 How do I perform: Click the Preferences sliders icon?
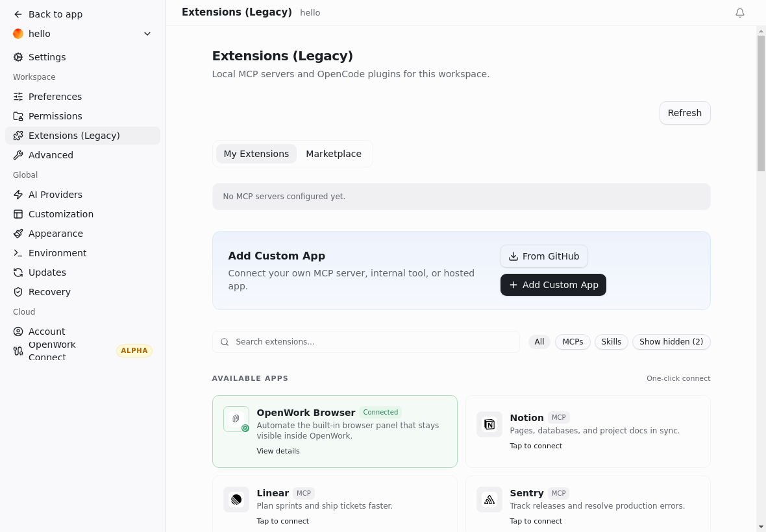click(18, 97)
